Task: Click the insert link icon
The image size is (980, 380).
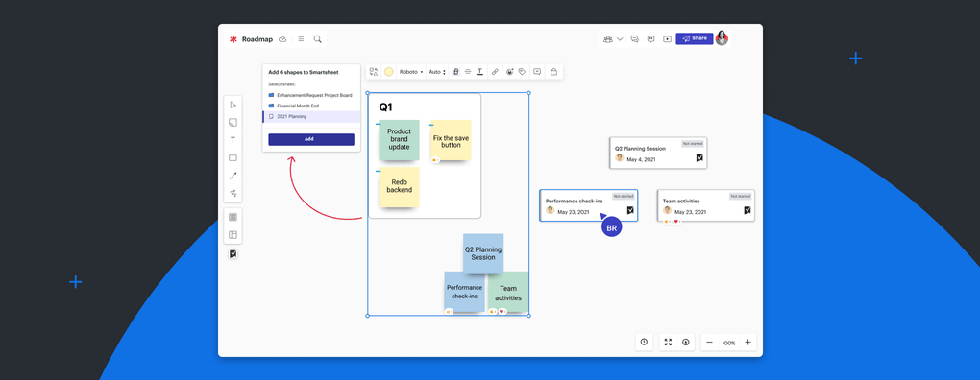Action: click(495, 72)
